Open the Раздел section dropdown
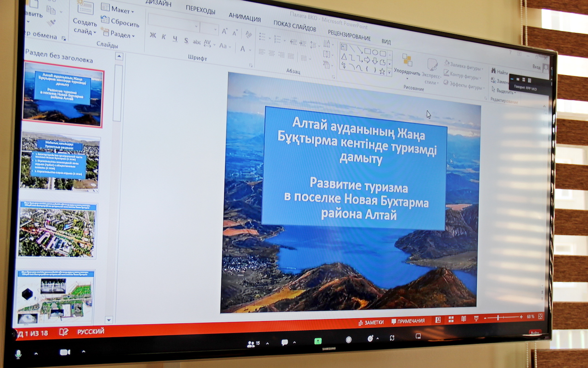This screenshot has height=368, width=588. 119,34
